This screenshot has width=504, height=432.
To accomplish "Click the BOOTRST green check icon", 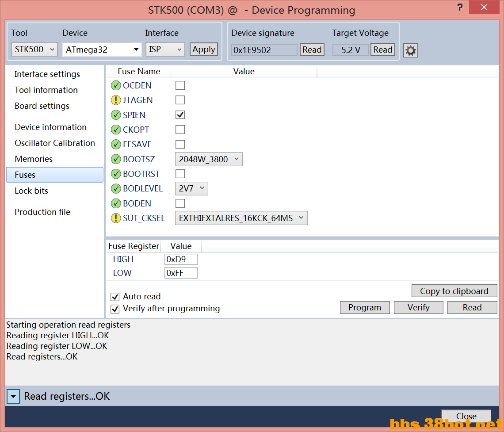I will (x=116, y=174).
